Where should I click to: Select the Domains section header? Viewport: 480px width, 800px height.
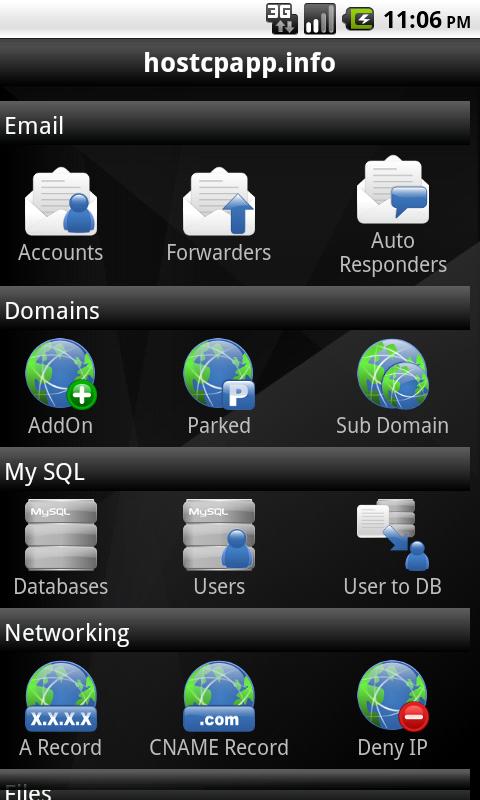click(235, 308)
